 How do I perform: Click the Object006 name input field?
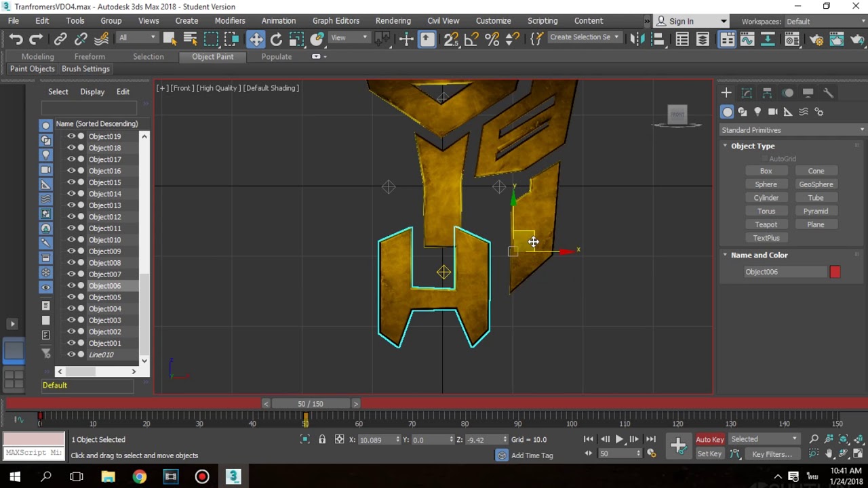785,272
